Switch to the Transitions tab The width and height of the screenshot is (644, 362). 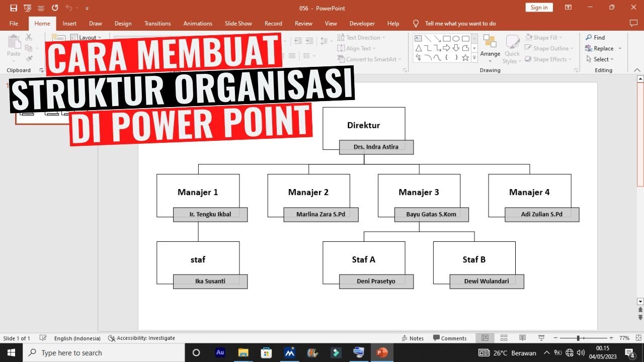coord(157,24)
